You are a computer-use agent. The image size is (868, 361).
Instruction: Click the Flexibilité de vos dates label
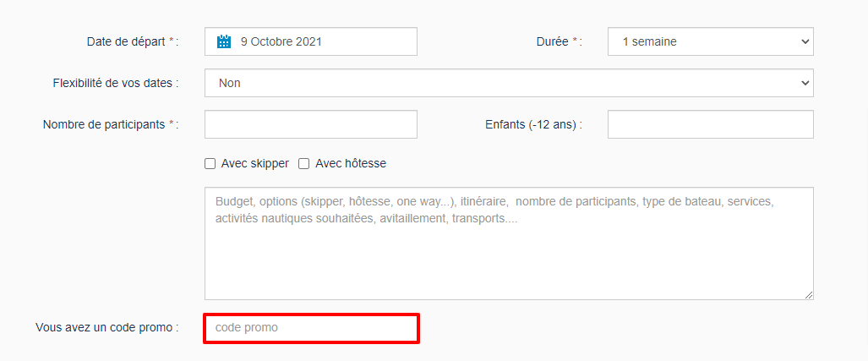point(116,84)
